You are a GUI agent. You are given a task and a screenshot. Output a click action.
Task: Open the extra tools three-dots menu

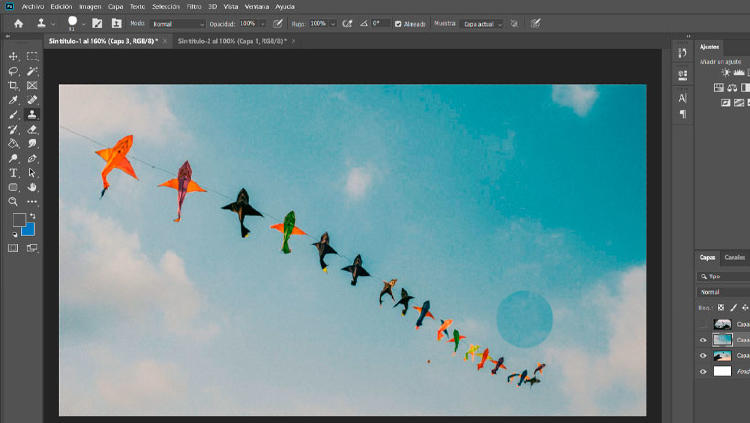[32, 201]
